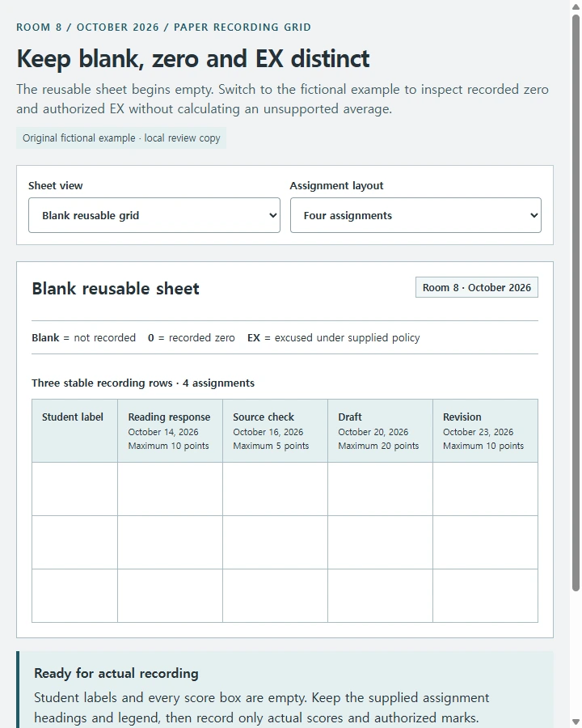Image resolution: width=582 pixels, height=728 pixels.
Task: Click 'Maximum 5 points' under Source check
Action: (x=271, y=446)
